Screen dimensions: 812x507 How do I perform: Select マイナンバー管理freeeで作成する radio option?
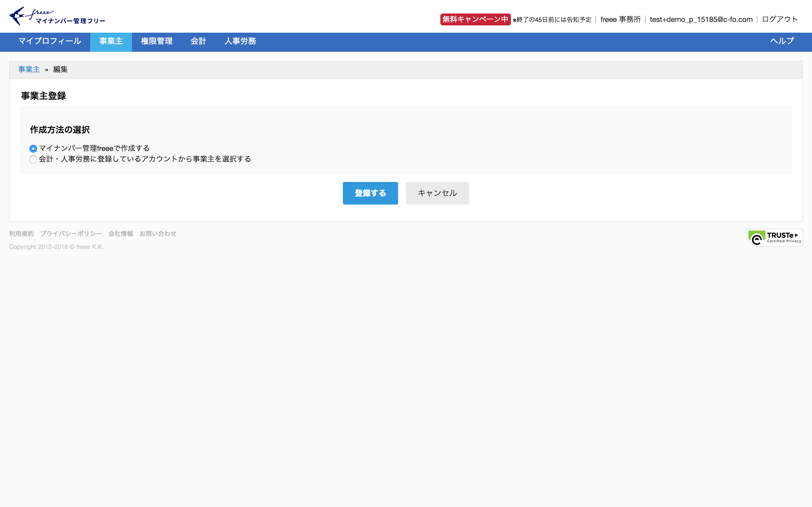33,149
